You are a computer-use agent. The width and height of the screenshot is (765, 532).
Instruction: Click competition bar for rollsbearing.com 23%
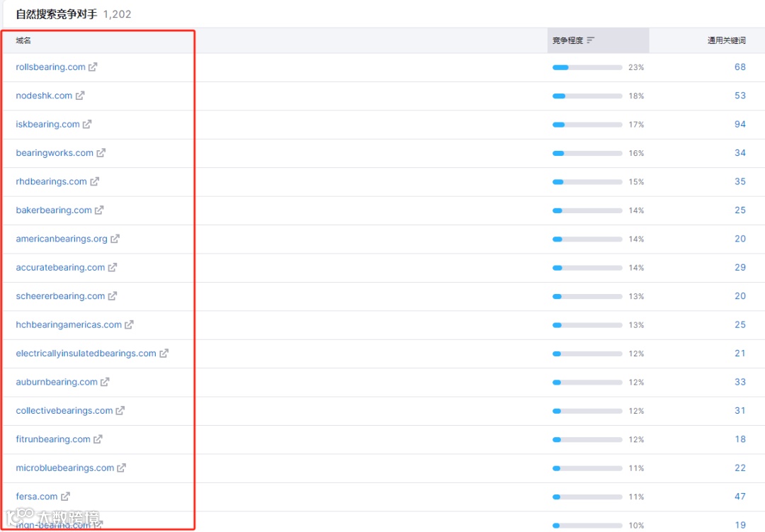coord(587,67)
